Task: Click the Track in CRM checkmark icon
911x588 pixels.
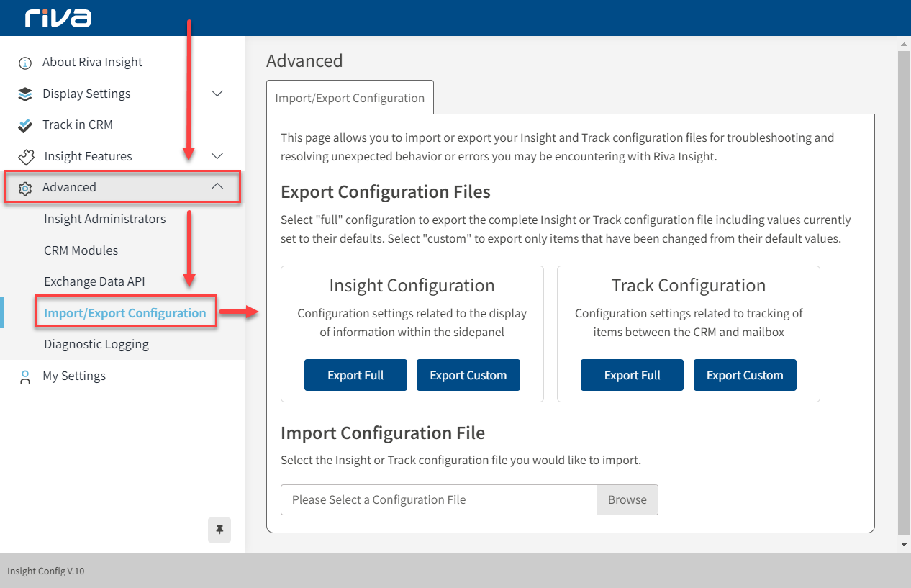Action: (x=25, y=125)
